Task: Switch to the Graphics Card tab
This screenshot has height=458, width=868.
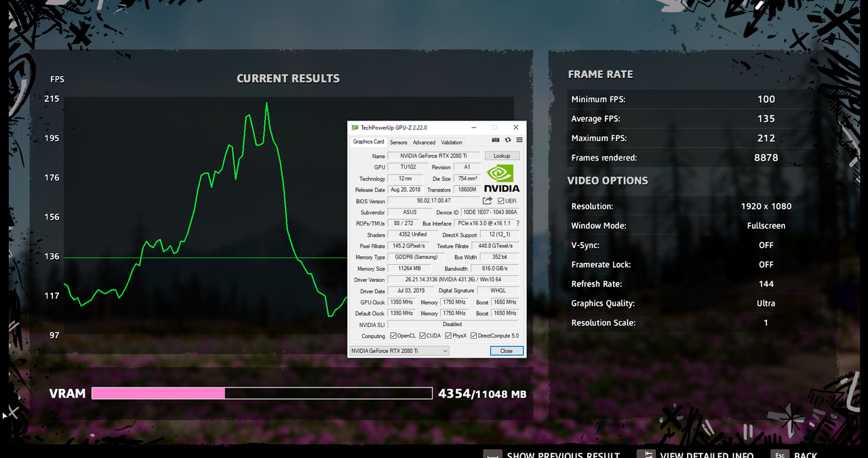Action: 368,142
